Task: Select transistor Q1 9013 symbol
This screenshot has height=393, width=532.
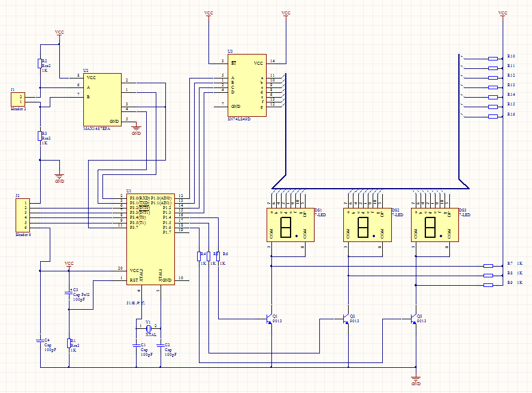Action: point(270,319)
